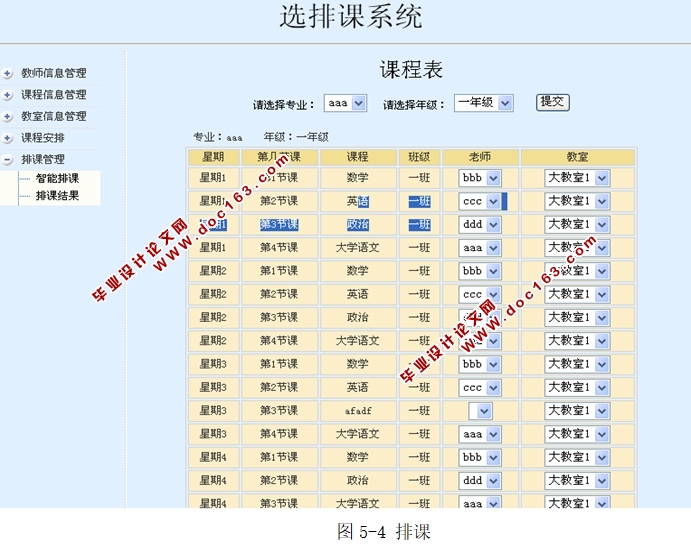Collapse the 排课管理 minus icon
Viewport: 691px width, 544px height.
(x=7, y=160)
